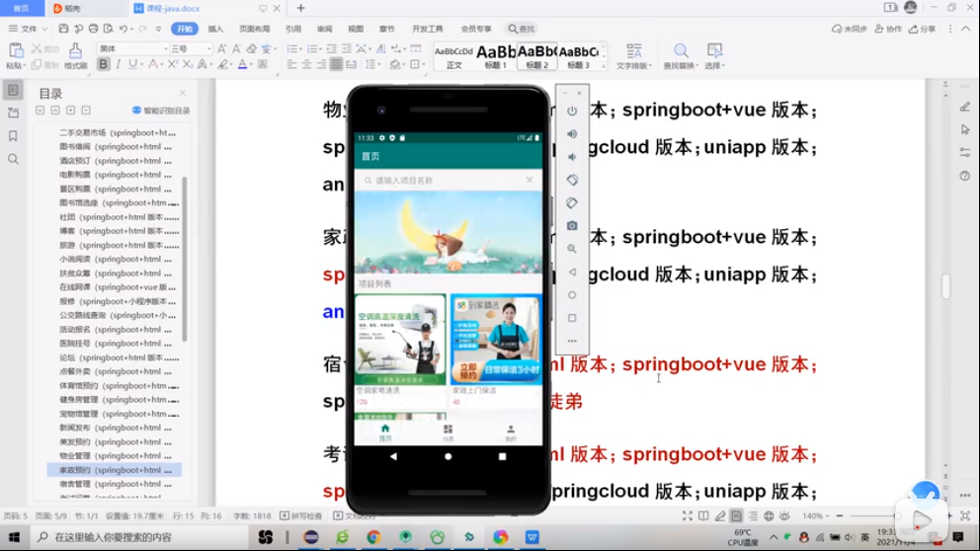Toggle the spell check (拼写检查) status item
This screenshot has height=551, width=980.
[301, 516]
